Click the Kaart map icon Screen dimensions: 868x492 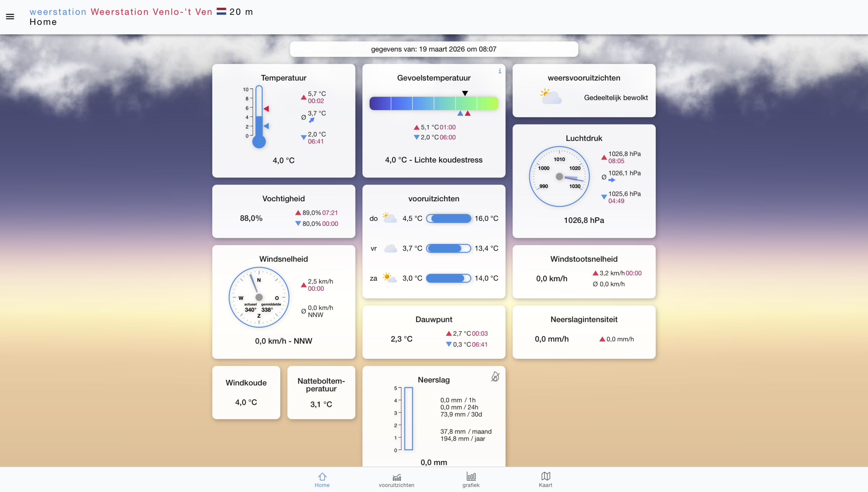point(545,476)
